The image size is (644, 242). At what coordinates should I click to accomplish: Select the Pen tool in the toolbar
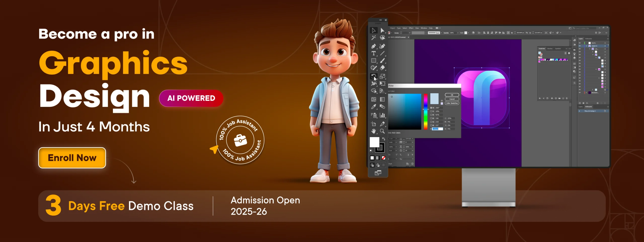coord(374,46)
